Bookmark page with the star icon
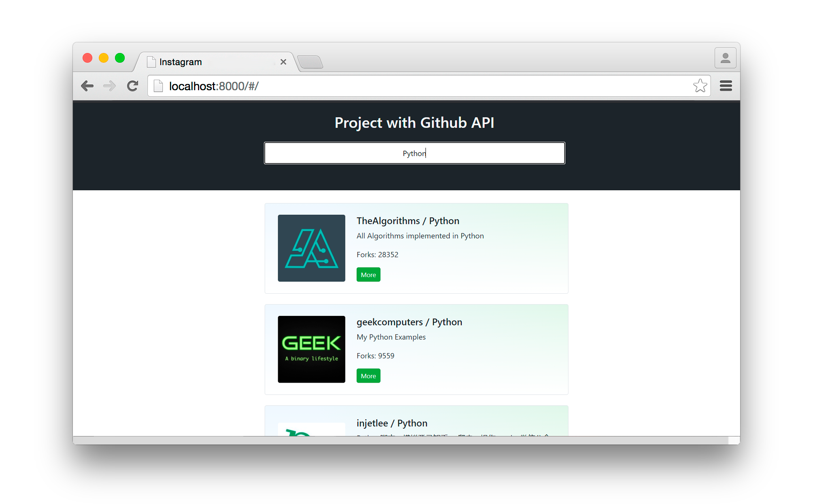Viewport: 813px width, 504px height. click(700, 86)
